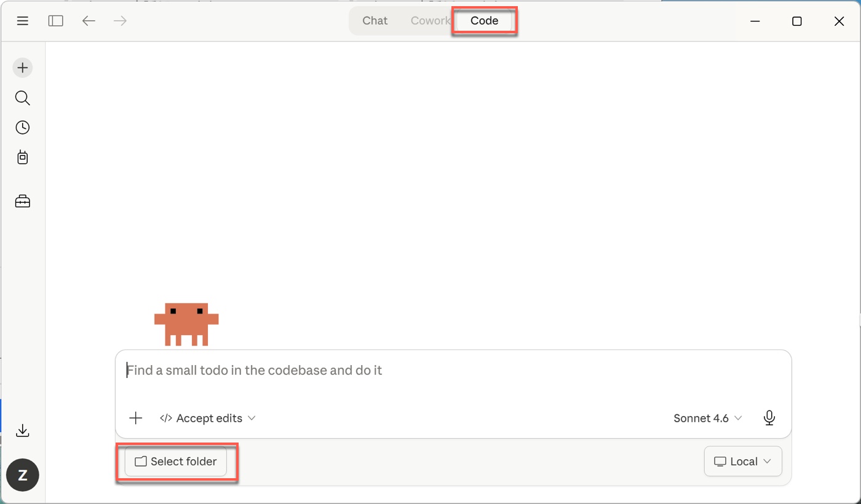
Task: Open the Accept edits mode dropdown
Action: pyautogui.click(x=208, y=418)
